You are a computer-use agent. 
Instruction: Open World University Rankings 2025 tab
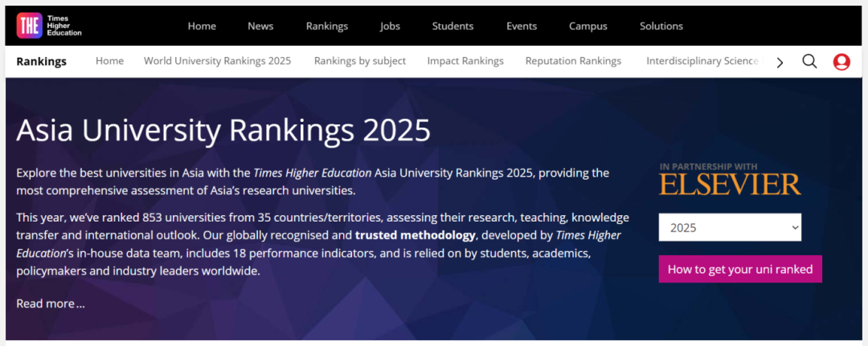(217, 61)
